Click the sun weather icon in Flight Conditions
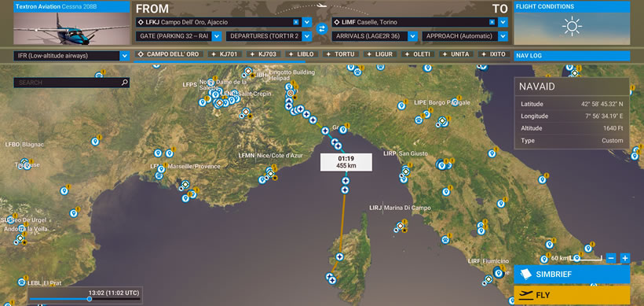 571,26
